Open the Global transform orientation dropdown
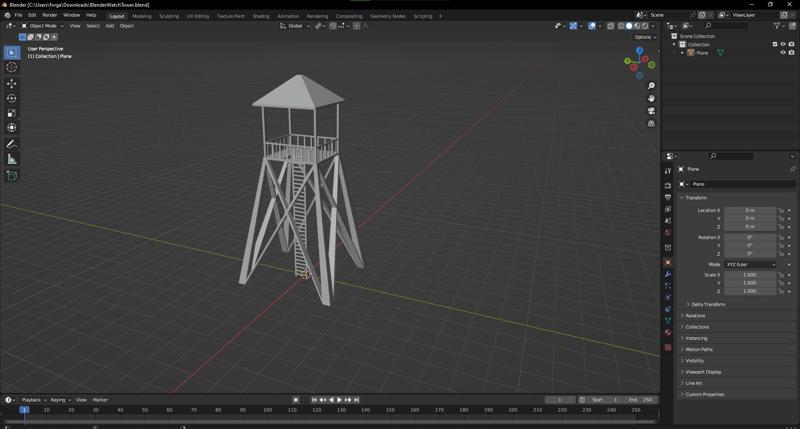Viewport: 800px width, 429px height. [x=295, y=26]
